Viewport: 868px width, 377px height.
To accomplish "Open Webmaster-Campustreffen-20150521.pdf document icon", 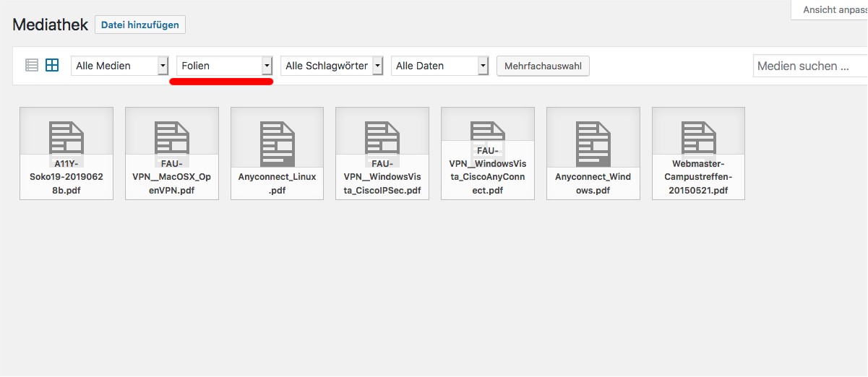I will 698,137.
